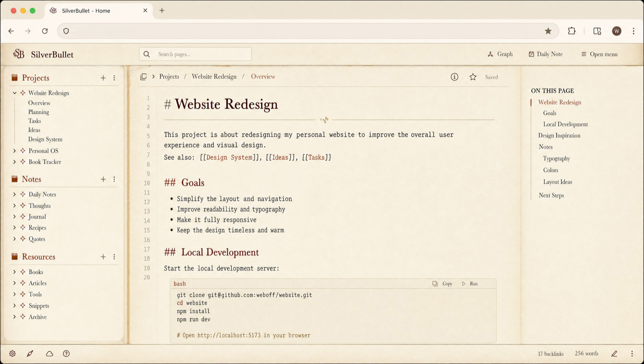Expand the Books folder
This screenshot has width=644, height=364.
(x=14, y=272)
